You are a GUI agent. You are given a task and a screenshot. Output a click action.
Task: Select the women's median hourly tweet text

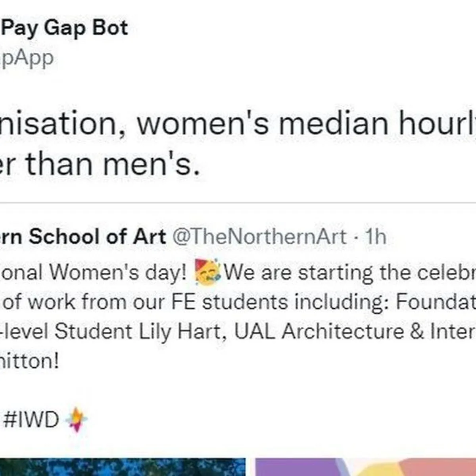pos(238,123)
